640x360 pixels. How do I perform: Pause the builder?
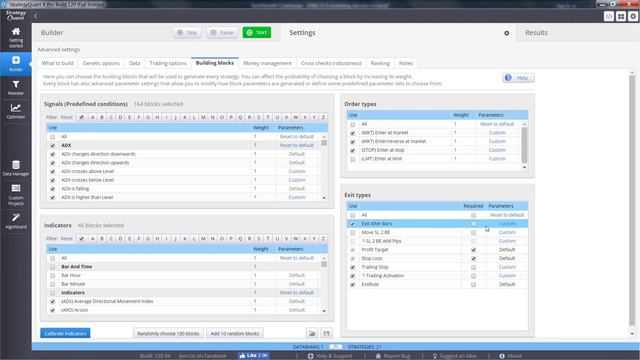[222, 33]
